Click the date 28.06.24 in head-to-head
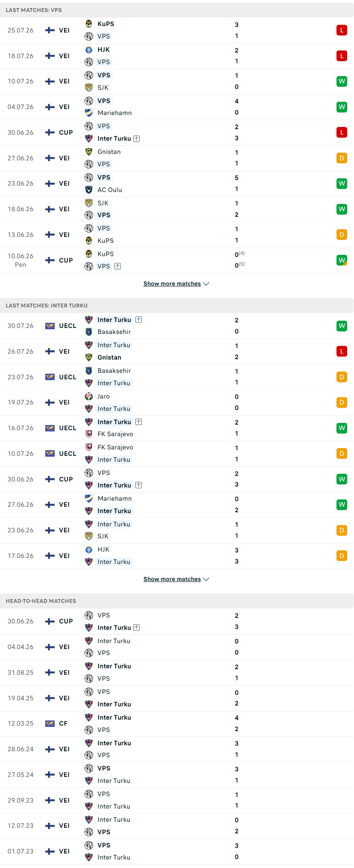Image resolution: width=354 pixels, height=868 pixels. [x=20, y=749]
